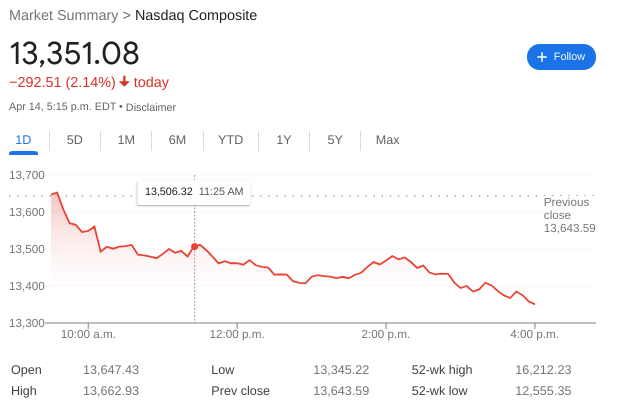Switch to the 1M tab
This screenshot has width=627, height=408.
pyautogui.click(x=126, y=140)
